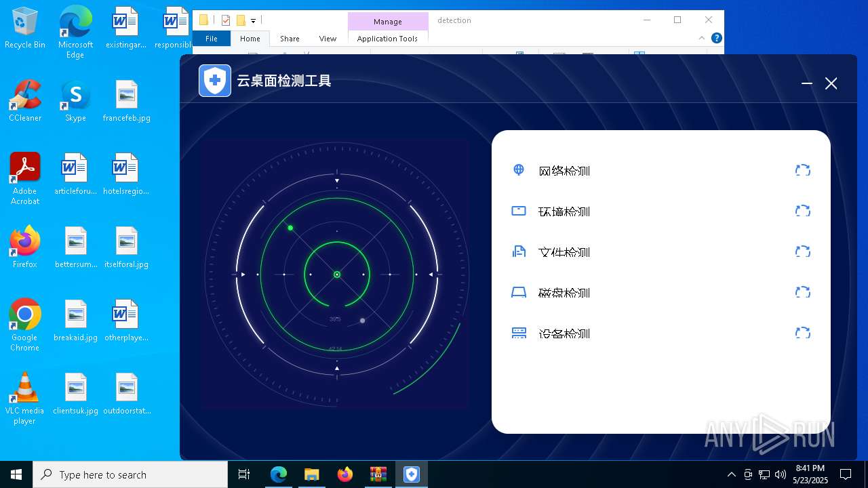Image resolution: width=868 pixels, height=488 pixels.
Task: Click the refresh icon on the 设备检测 row
Action: click(803, 333)
